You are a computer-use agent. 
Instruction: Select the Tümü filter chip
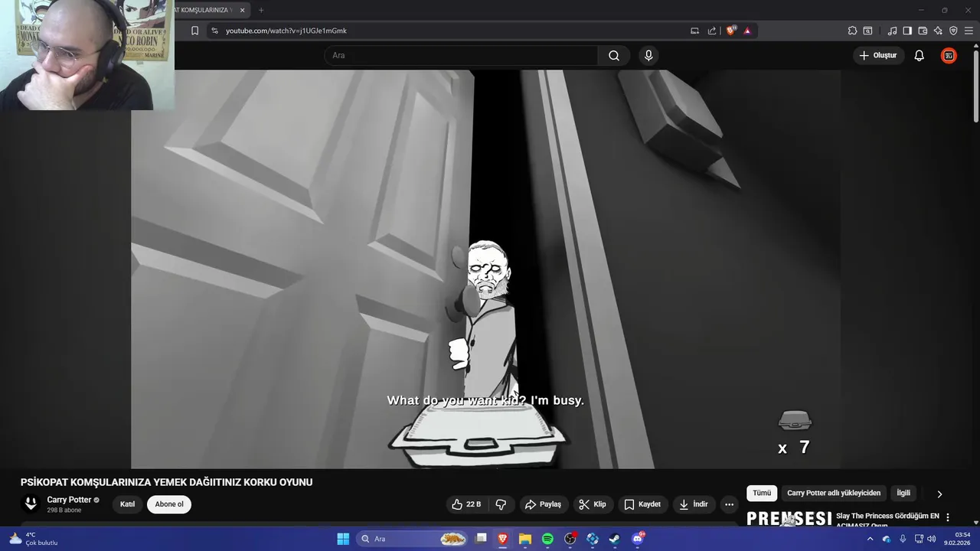pyautogui.click(x=762, y=494)
